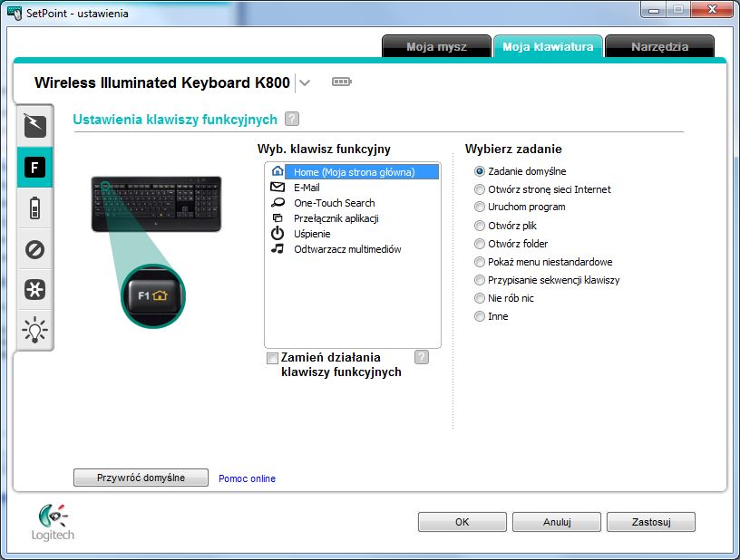Open the backlight lightbulb sidebar icon
740x560 pixels.
tap(35, 330)
